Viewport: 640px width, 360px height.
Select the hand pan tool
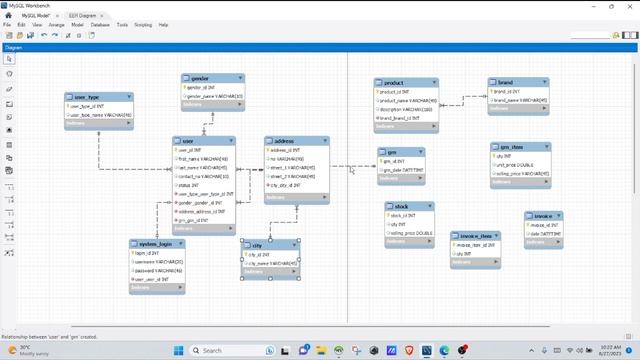[9, 74]
